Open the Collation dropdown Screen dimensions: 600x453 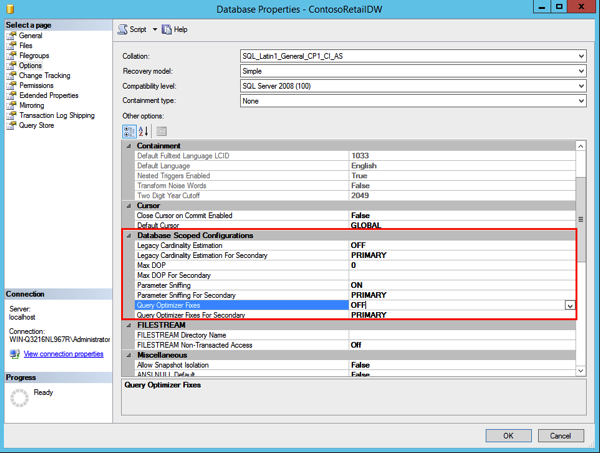(x=581, y=56)
